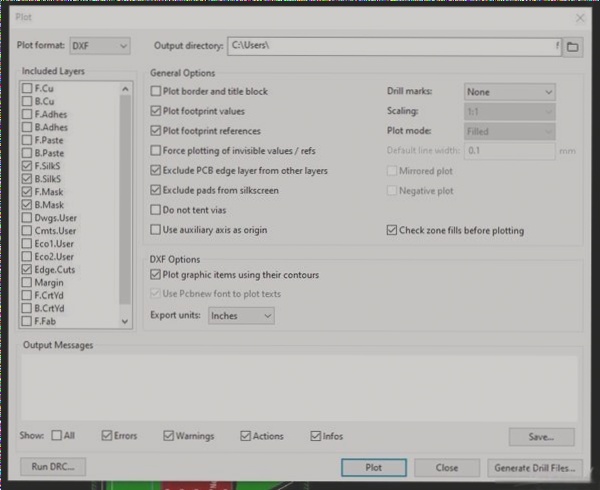Click the Output directory text field
Screen dimensions: 600x490
[x=390, y=46]
